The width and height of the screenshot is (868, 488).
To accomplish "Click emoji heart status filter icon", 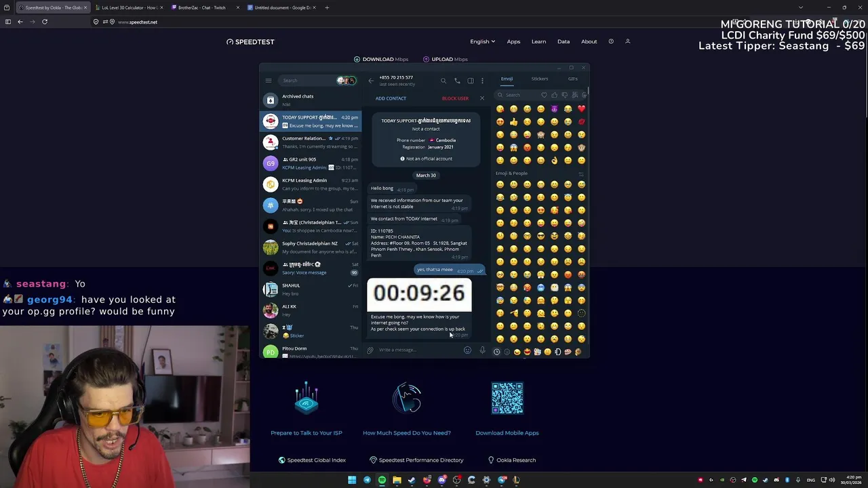I will click(x=544, y=95).
